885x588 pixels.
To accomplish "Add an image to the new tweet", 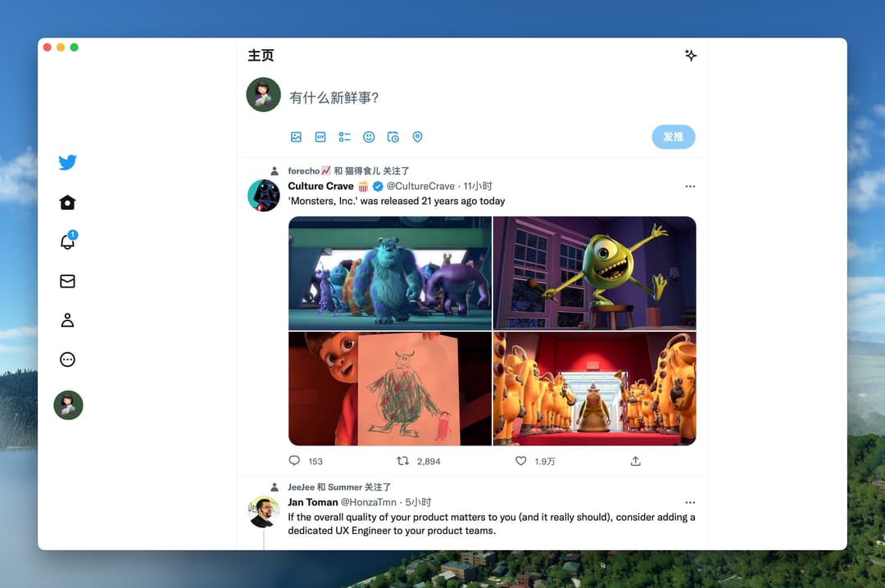I will [297, 137].
